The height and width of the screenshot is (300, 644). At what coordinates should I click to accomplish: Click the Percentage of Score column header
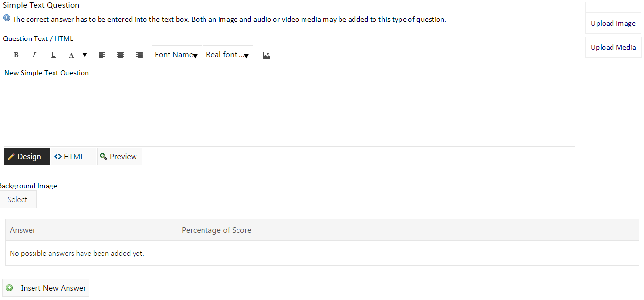pyautogui.click(x=217, y=230)
